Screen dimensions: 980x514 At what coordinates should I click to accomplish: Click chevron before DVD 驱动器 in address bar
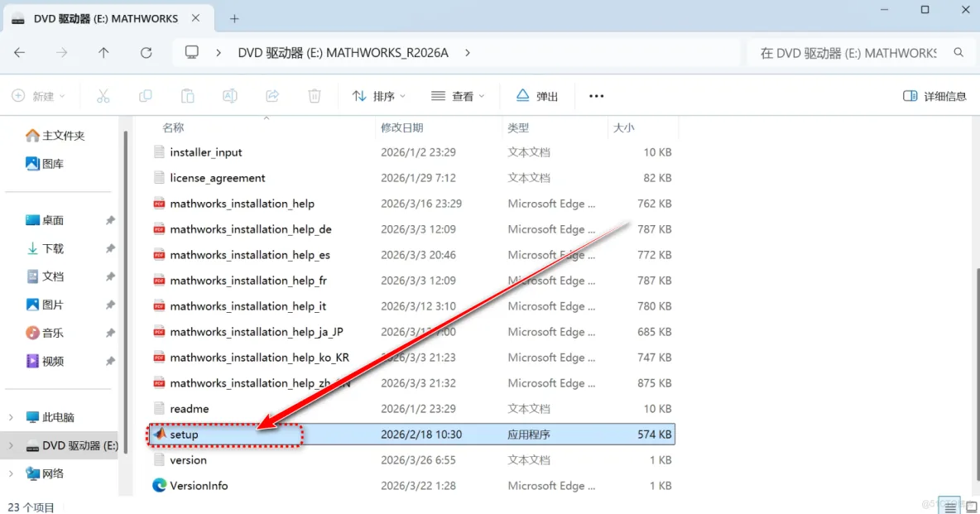pos(219,52)
